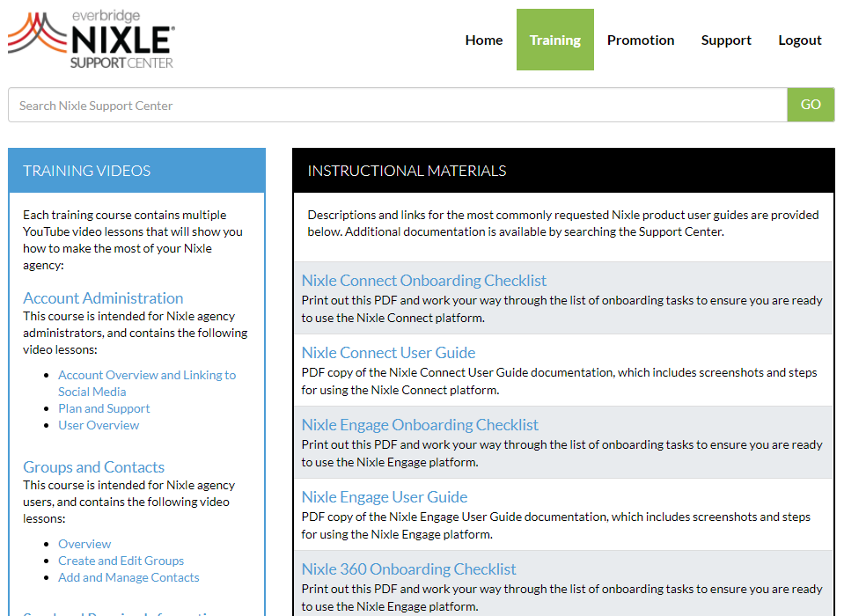This screenshot has height=616, width=844.
Task: Open Account Overview and Linking to Social Media lesson
Action: [x=147, y=383]
